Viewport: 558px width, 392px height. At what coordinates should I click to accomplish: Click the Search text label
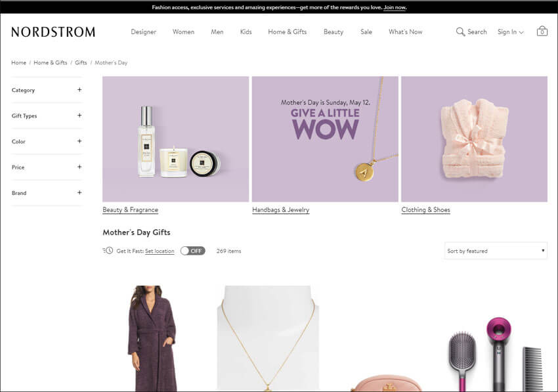pos(477,32)
